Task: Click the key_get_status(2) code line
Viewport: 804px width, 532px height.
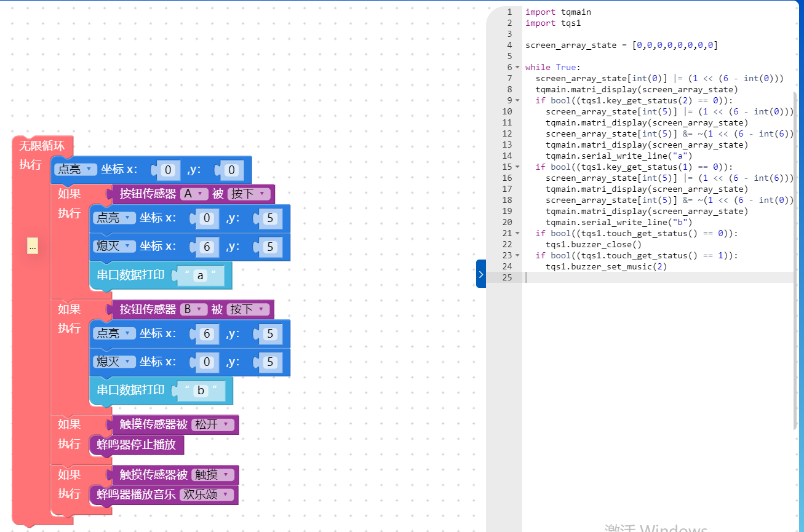Action: click(x=634, y=100)
